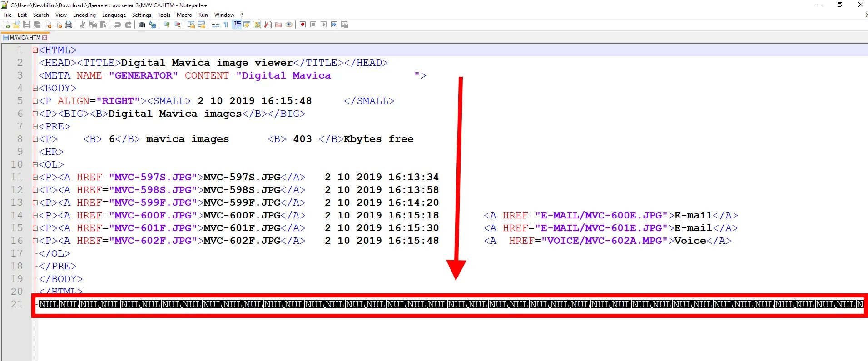Click the MVC-597S.JPG HREF value

pos(153,177)
